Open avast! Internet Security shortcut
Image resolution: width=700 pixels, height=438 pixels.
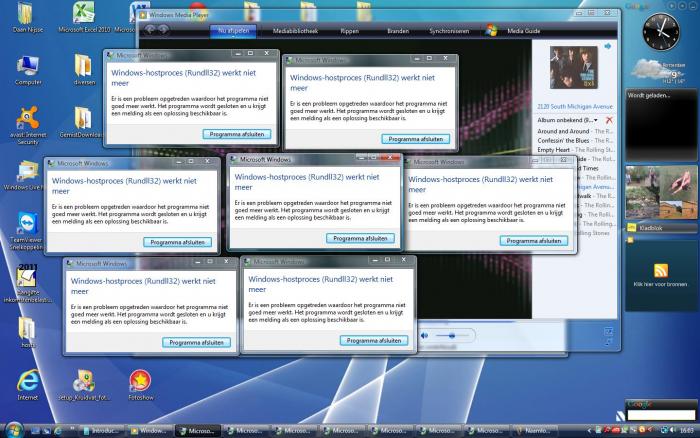point(28,125)
